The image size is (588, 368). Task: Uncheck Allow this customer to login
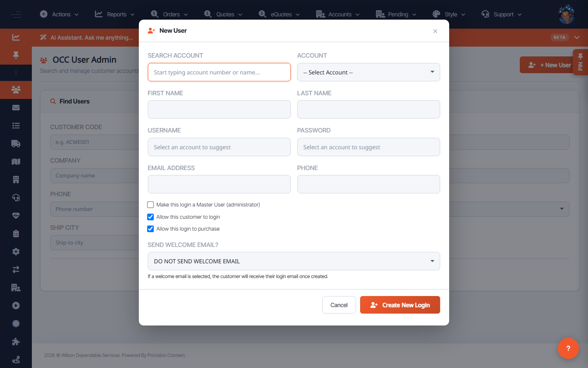(x=150, y=217)
